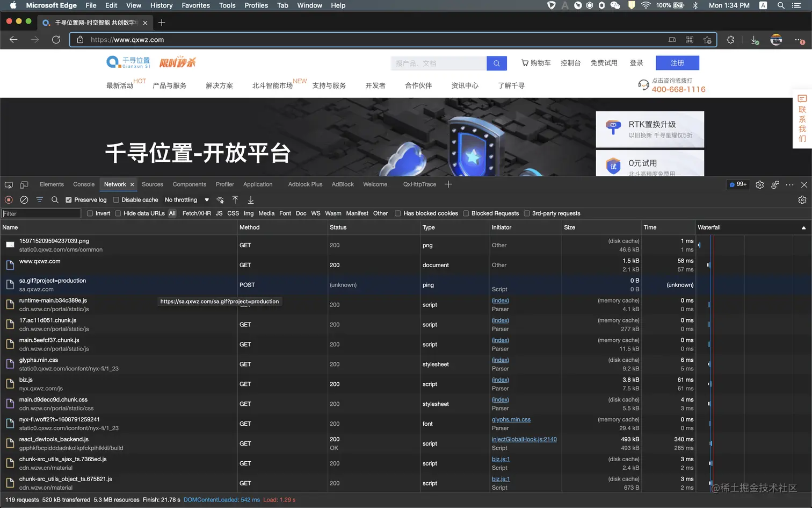Switch to the Console tab
812x508 pixels.
[x=84, y=184]
